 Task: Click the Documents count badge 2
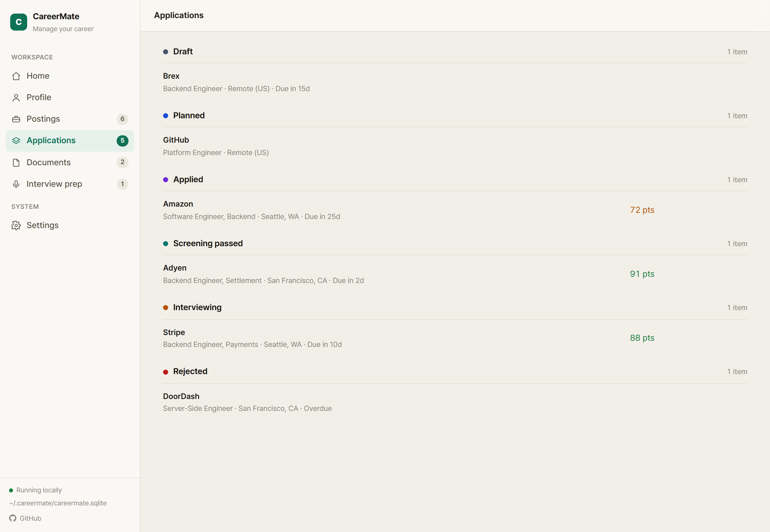coord(122,162)
